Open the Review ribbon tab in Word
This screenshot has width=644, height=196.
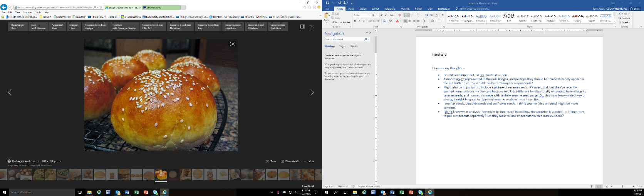click(418, 9)
